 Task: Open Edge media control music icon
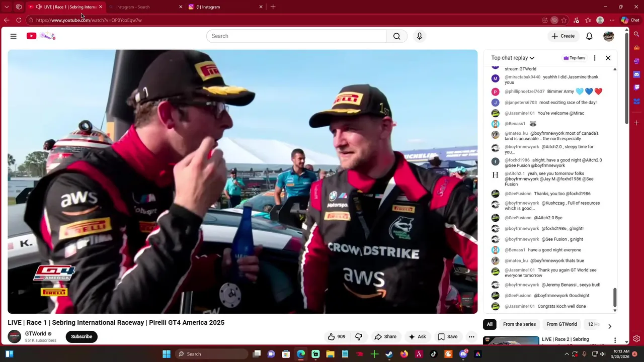coord(576,20)
